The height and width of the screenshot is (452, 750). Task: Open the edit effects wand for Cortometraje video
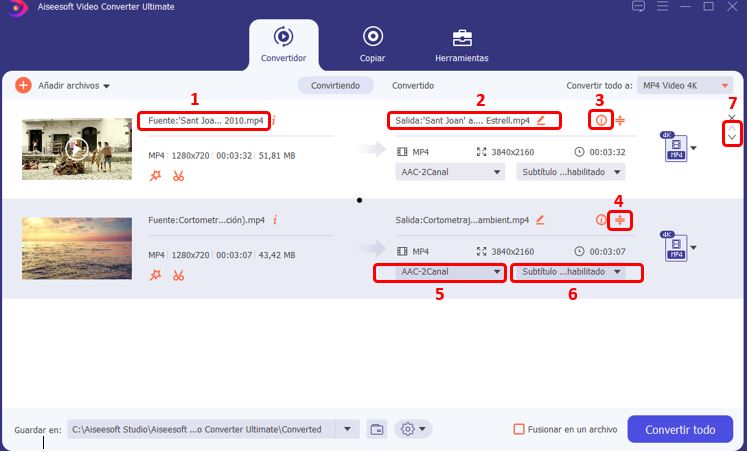click(155, 275)
